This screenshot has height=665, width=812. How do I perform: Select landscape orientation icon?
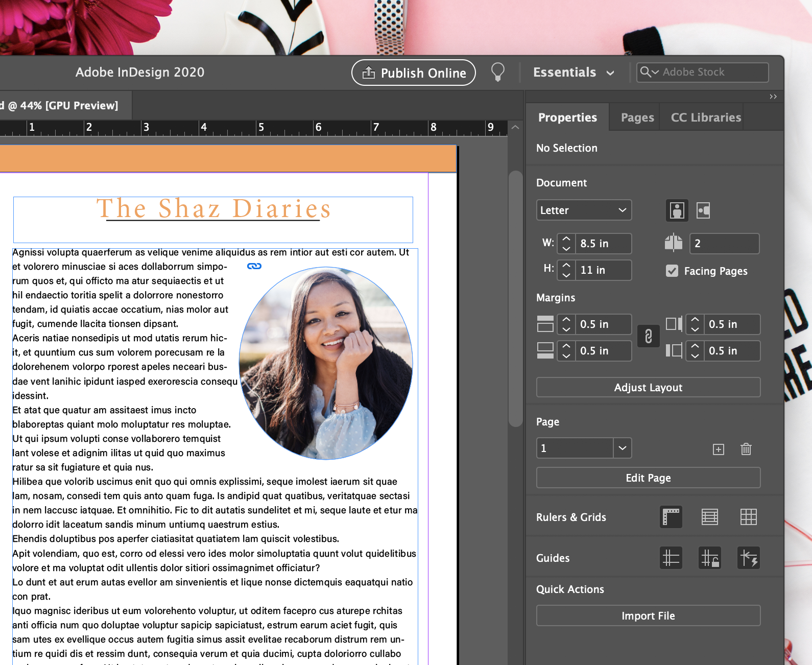click(703, 210)
